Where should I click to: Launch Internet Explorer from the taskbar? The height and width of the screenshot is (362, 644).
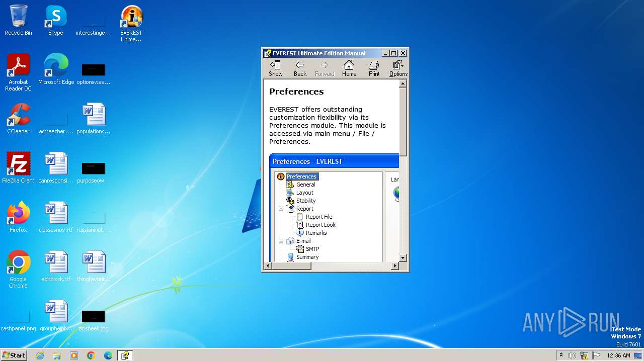pyautogui.click(x=40, y=355)
